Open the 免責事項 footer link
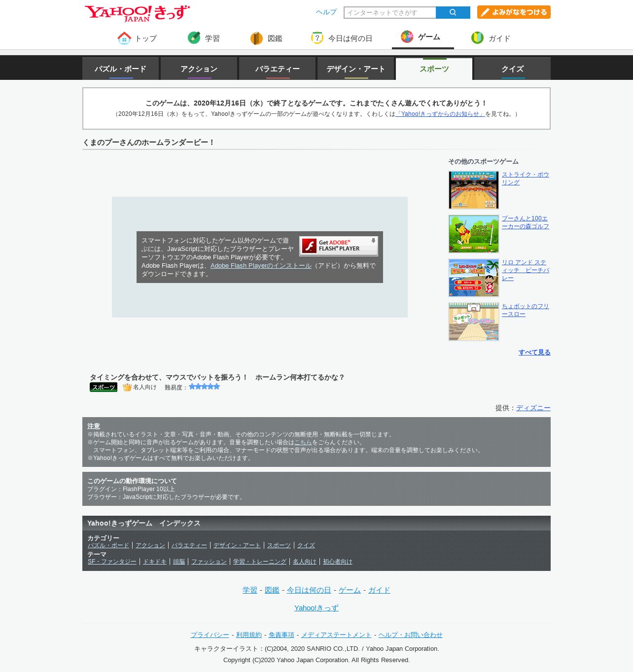633x672 pixels. point(281,635)
